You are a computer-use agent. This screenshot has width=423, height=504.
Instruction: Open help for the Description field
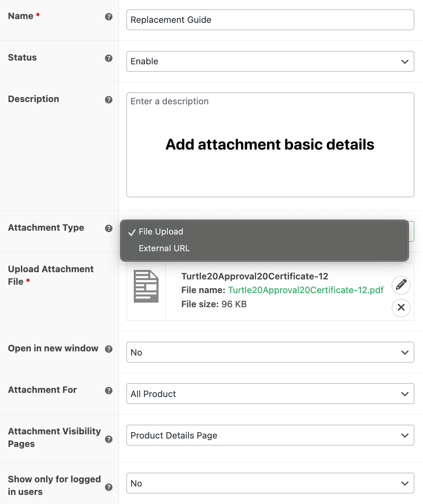(x=109, y=100)
